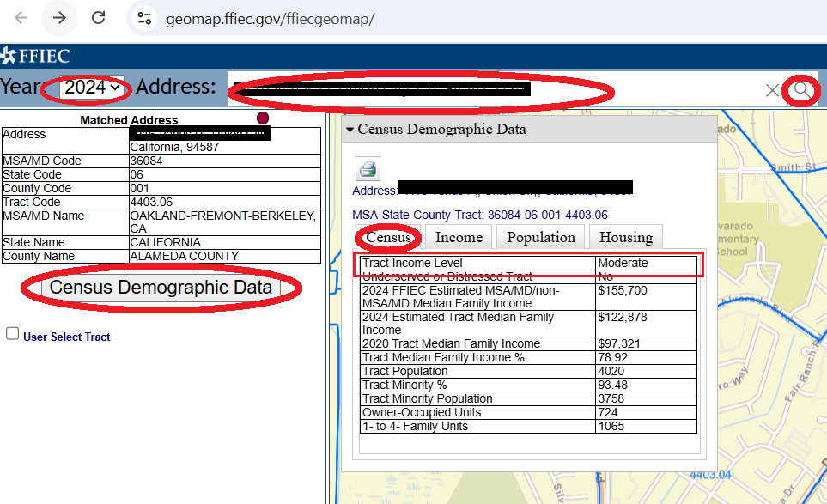827x504 pixels.
Task: Print the census demographic data report
Action: 368,168
